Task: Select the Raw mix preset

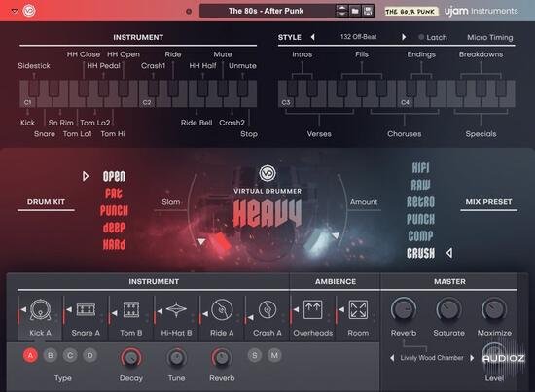Action: (x=420, y=185)
